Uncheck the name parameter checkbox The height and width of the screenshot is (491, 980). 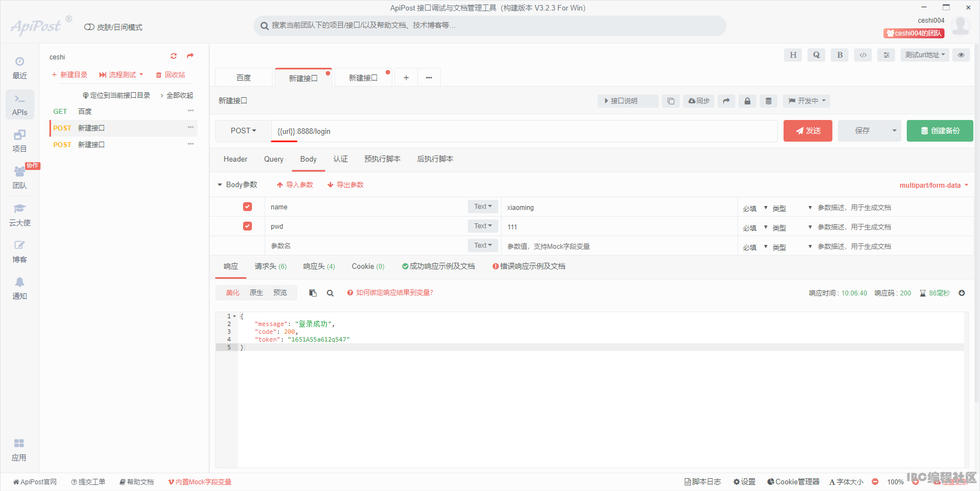[247, 207]
